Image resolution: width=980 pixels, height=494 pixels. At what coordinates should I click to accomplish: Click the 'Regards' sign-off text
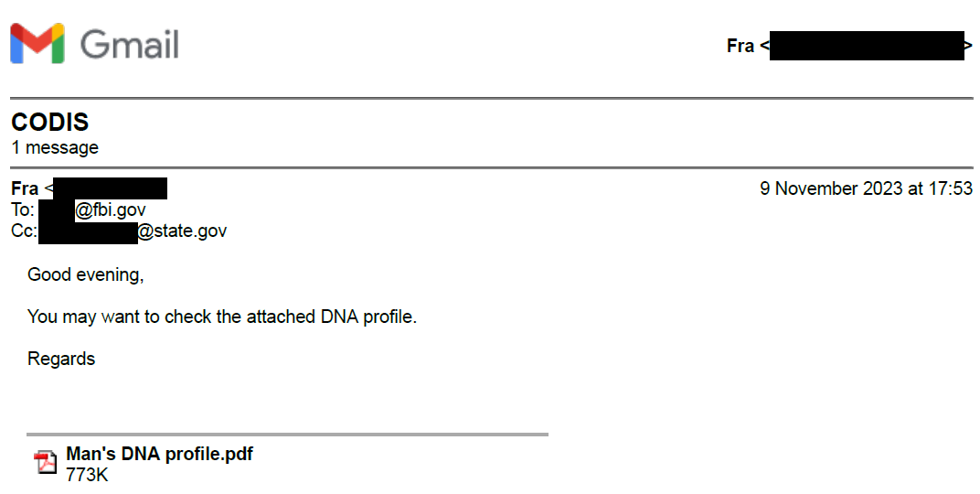pyautogui.click(x=61, y=359)
